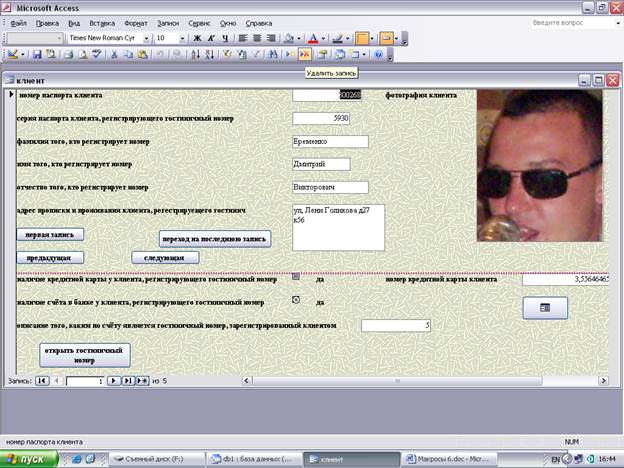Expand the line color dropdown arrow
This screenshot has height=468, width=624.
click(347, 39)
